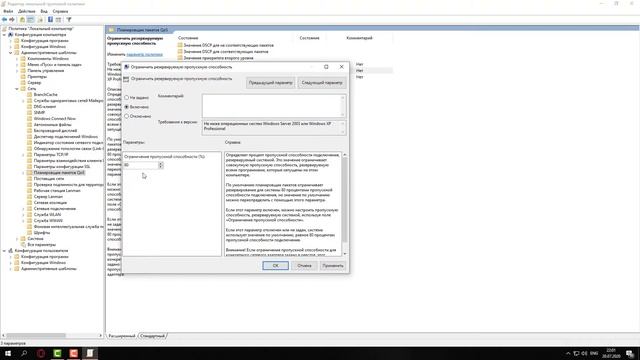640x360 pixels.
Task: Click 'Предыдущий параметр' button
Action: [x=271, y=83]
